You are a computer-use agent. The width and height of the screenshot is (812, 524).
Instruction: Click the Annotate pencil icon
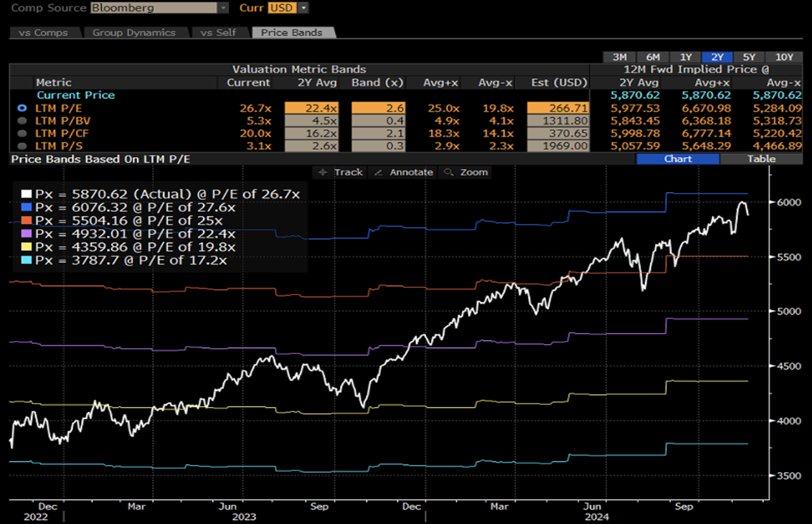379,172
